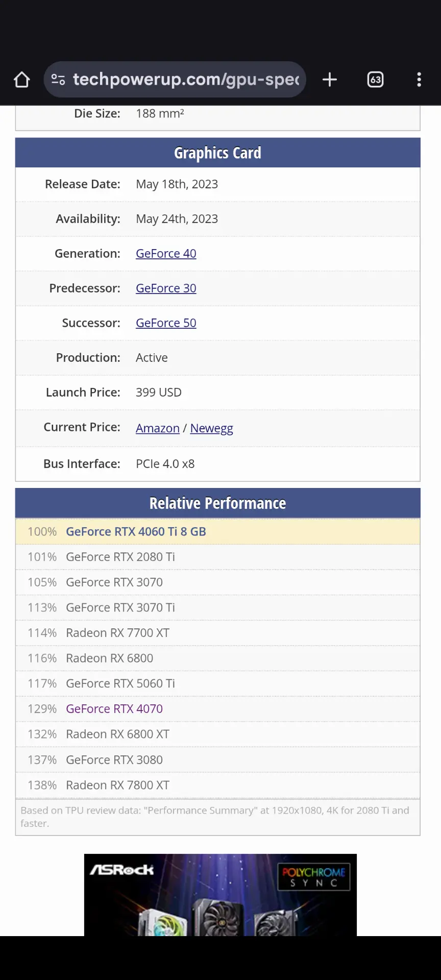This screenshot has width=441, height=980.
Task: Select GeForce RTX 5060 Ti performance row
Action: coord(218,683)
